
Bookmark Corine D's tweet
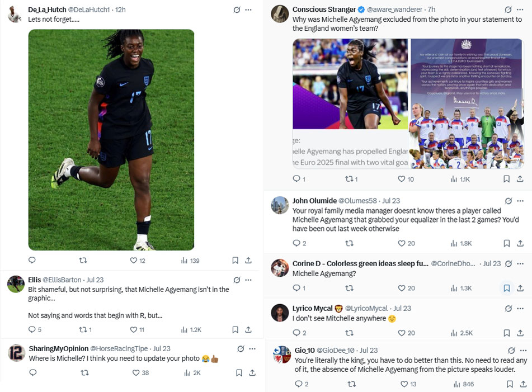(x=506, y=288)
